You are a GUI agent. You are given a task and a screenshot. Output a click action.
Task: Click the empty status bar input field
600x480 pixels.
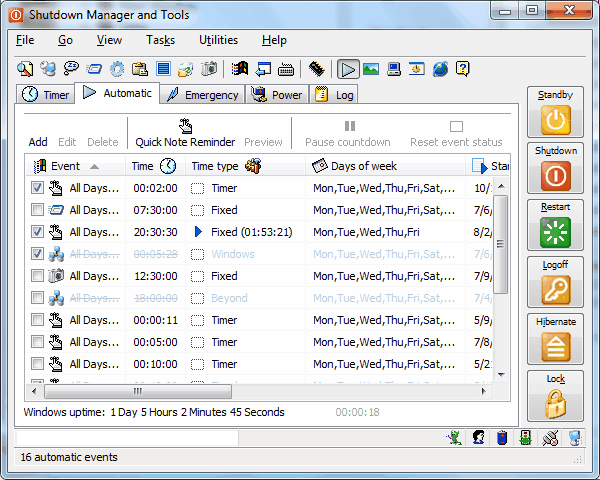pyautogui.click(x=127, y=438)
